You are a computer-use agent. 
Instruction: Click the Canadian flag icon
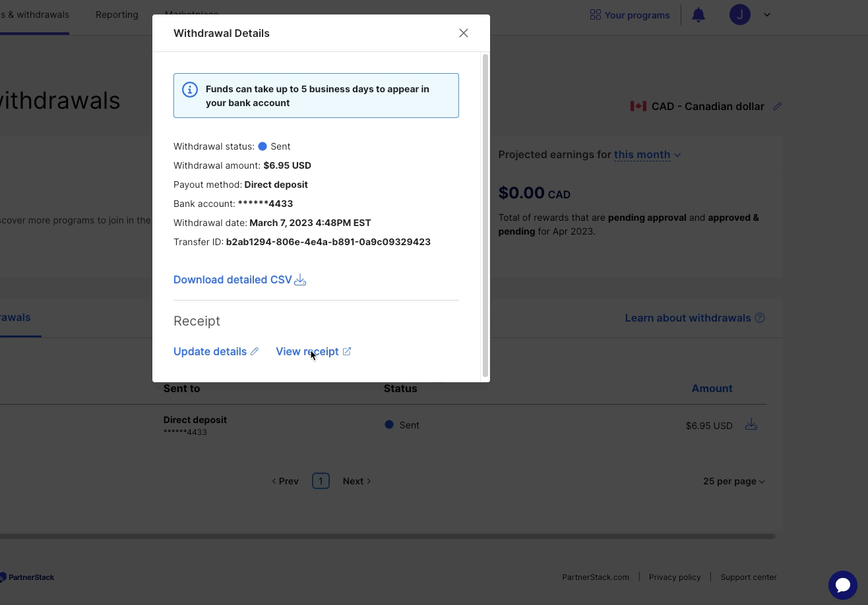pos(638,106)
